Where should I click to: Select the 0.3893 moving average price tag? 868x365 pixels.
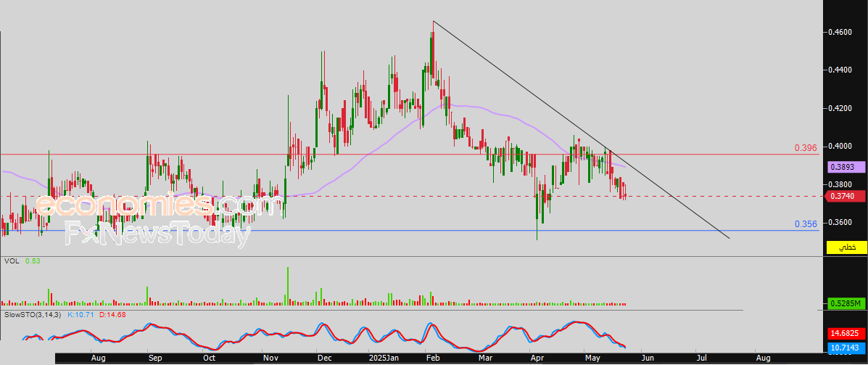(846, 167)
